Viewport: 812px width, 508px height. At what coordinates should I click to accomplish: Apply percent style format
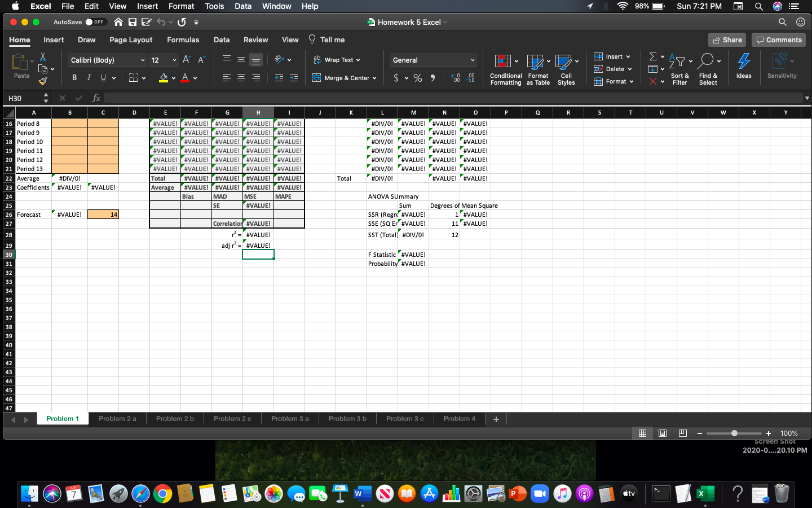[x=418, y=78]
